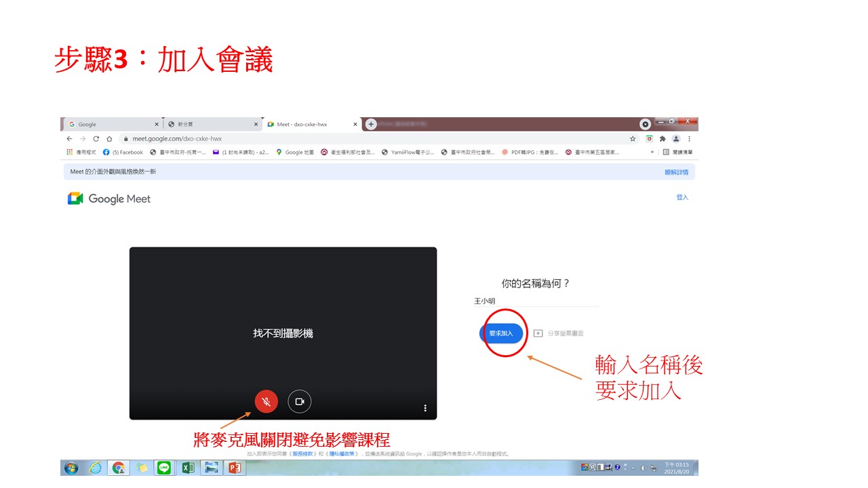Image resolution: width=868 pixels, height=488 pixels.
Task: Click the name input field with 王小明
Action: (x=536, y=300)
